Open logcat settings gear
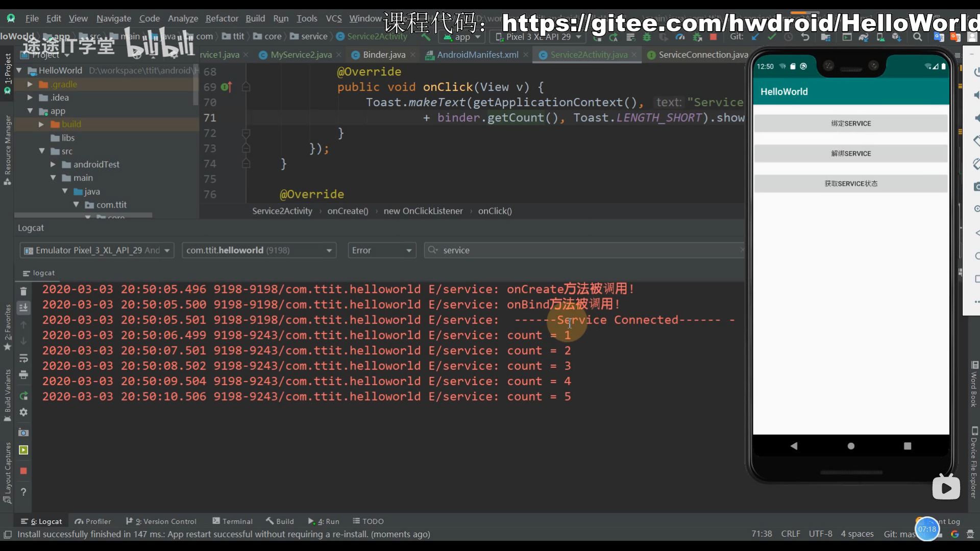This screenshot has width=980, height=551. point(23,412)
